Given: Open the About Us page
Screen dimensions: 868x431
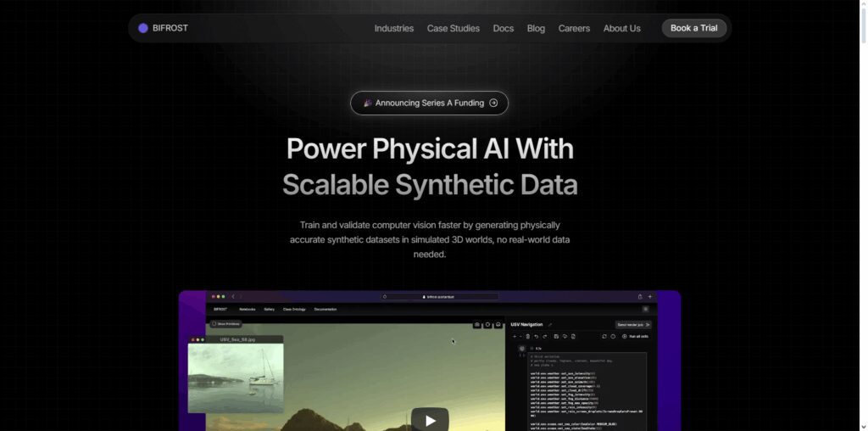Looking at the screenshot, I should pos(621,28).
